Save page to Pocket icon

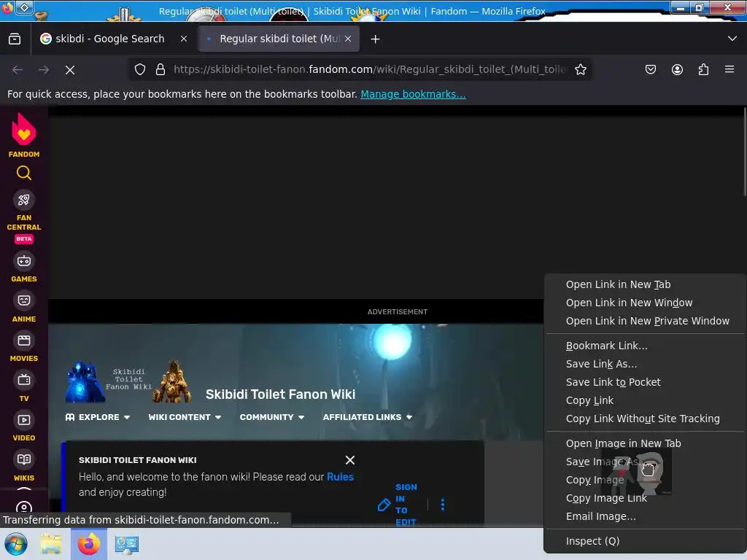click(x=651, y=69)
